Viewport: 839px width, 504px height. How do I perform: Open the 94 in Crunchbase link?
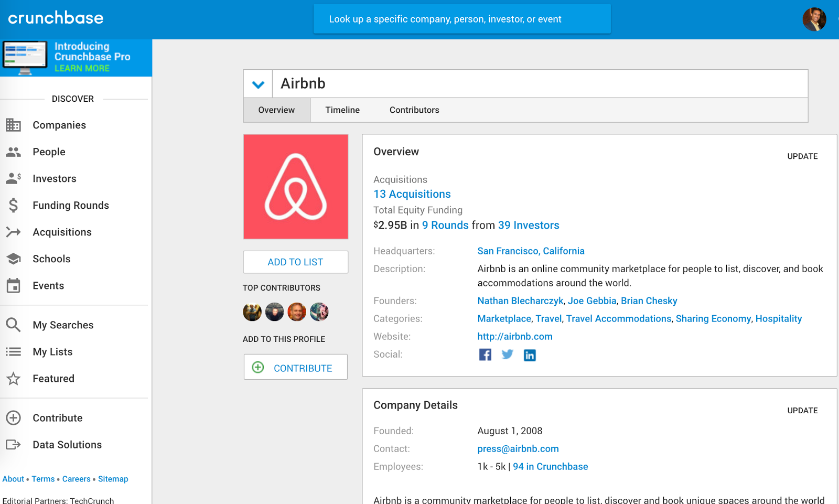pos(551,466)
